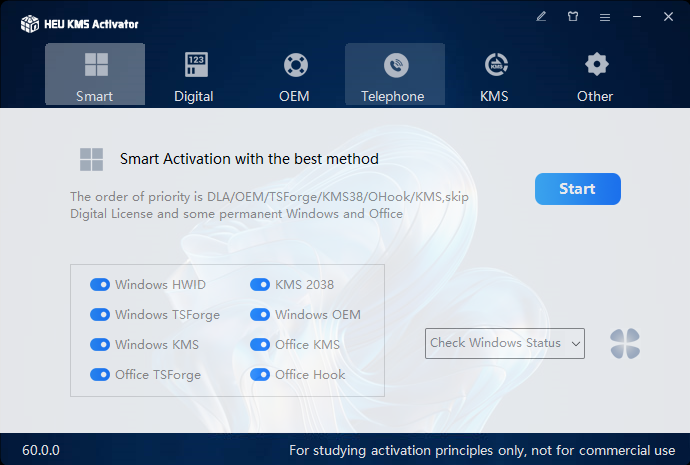Open the Other settings tab
Viewport: 690px width, 465px height.
click(595, 74)
